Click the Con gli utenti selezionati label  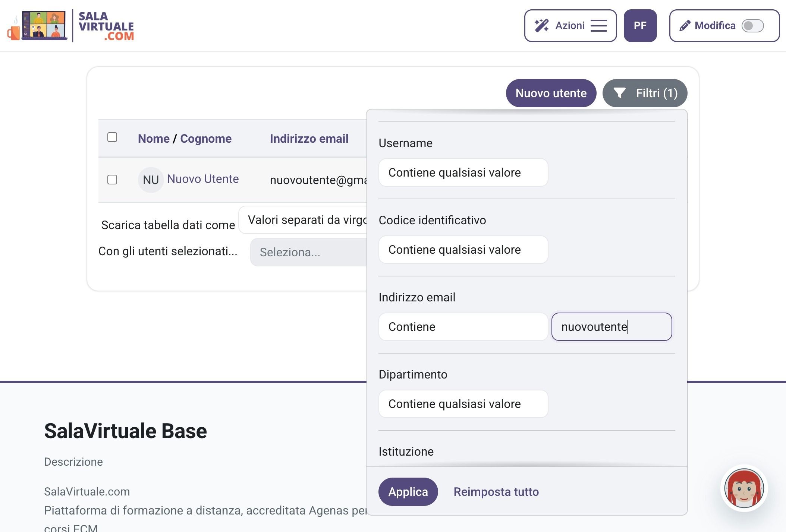(x=168, y=251)
